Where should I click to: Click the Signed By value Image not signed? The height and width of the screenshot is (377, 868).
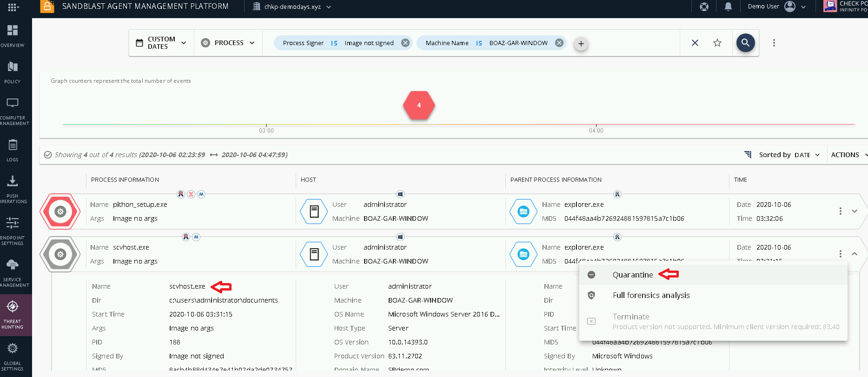pyautogui.click(x=197, y=356)
